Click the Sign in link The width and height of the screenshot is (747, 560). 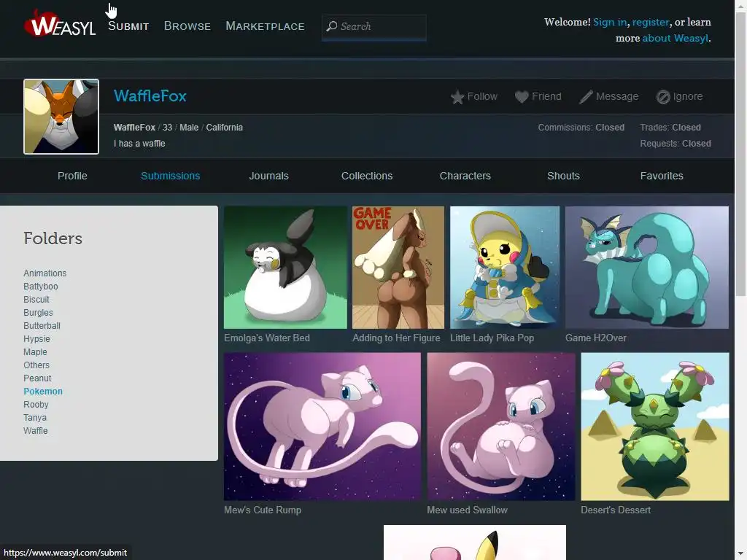click(x=610, y=22)
